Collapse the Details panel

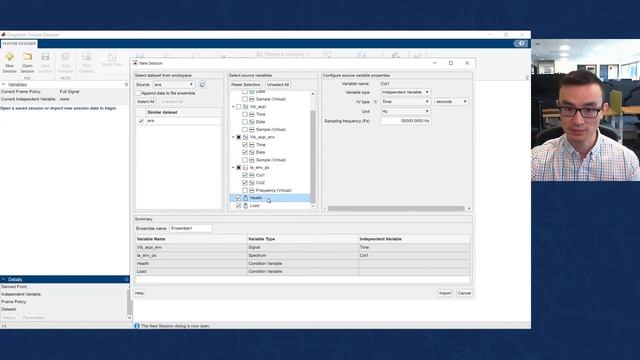coord(3,280)
